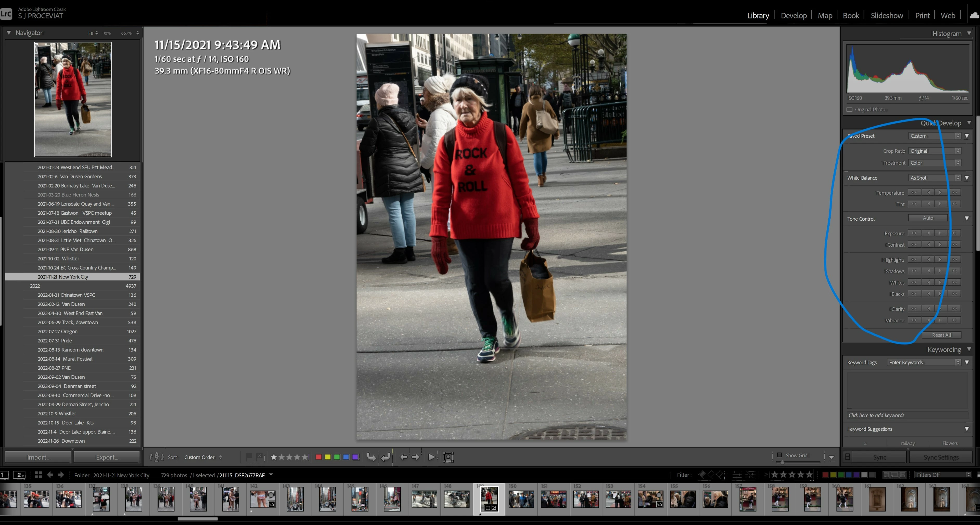Switch to grid view icon in filmstrip bar

(x=38, y=475)
